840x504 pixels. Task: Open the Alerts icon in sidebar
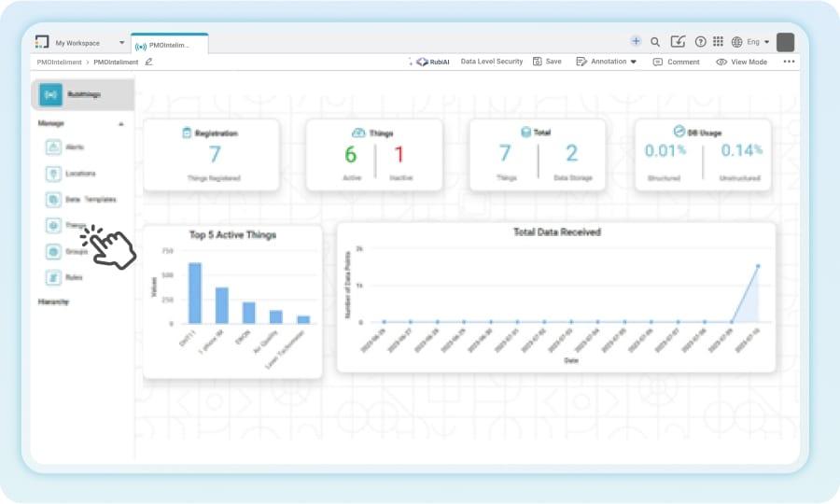click(x=53, y=147)
